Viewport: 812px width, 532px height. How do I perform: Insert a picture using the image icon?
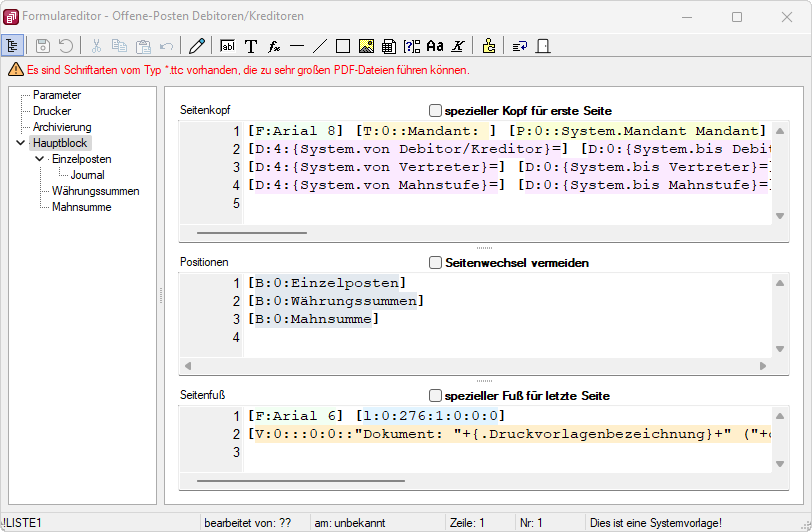[366, 46]
